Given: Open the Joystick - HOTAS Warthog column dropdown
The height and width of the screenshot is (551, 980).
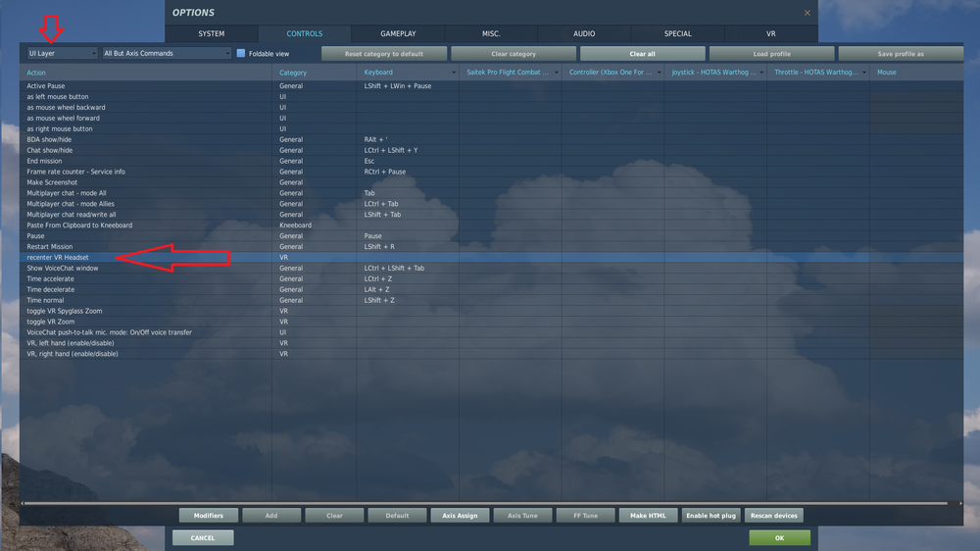Looking at the screenshot, I should (761, 73).
